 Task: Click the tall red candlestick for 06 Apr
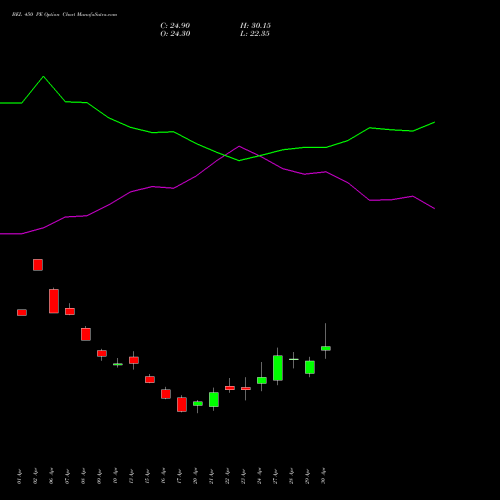point(54,301)
